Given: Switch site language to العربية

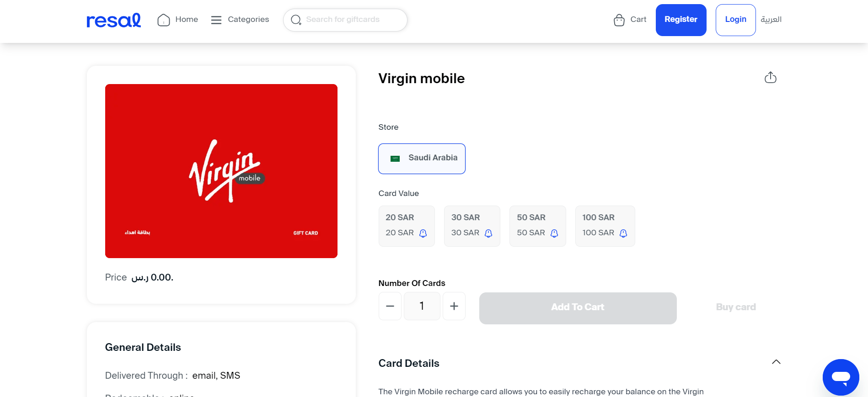Looking at the screenshot, I should pos(771,20).
